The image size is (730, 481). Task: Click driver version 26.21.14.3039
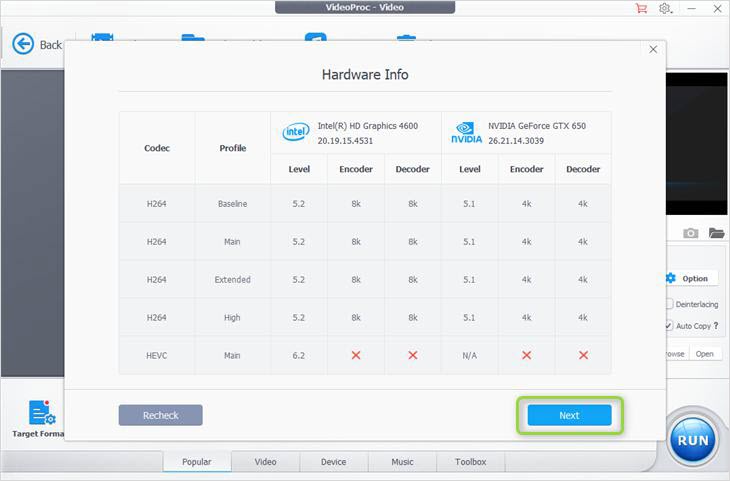point(516,141)
